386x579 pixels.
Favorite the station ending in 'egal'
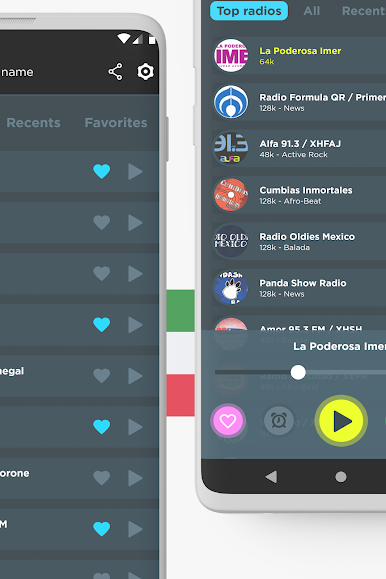click(x=102, y=376)
